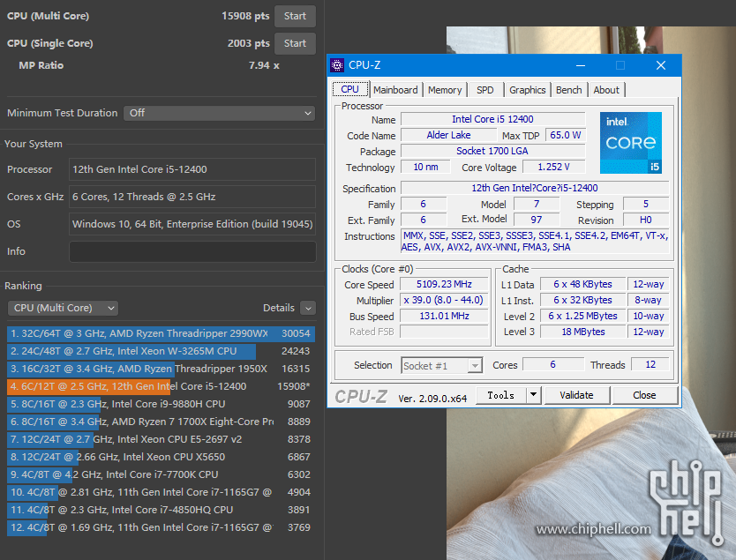Go to the Bench tab
736x560 pixels.
(x=568, y=90)
